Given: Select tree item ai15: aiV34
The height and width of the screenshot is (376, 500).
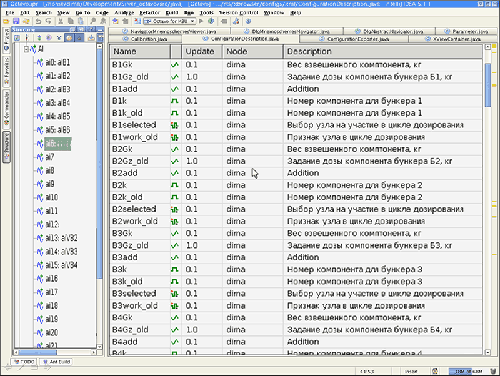Looking at the screenshot, I should tap(61, 265).
